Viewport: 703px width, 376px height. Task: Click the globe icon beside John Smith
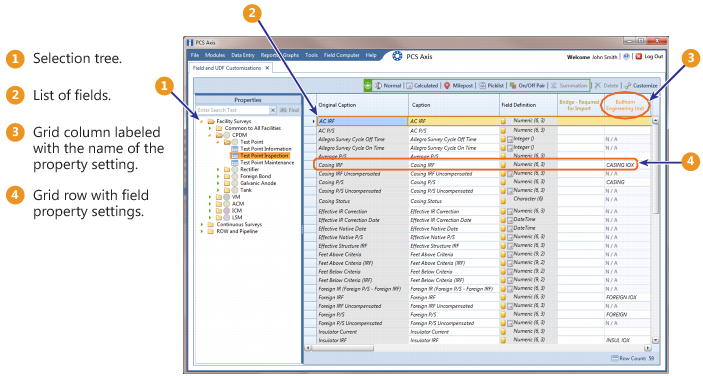click(626, 56)
